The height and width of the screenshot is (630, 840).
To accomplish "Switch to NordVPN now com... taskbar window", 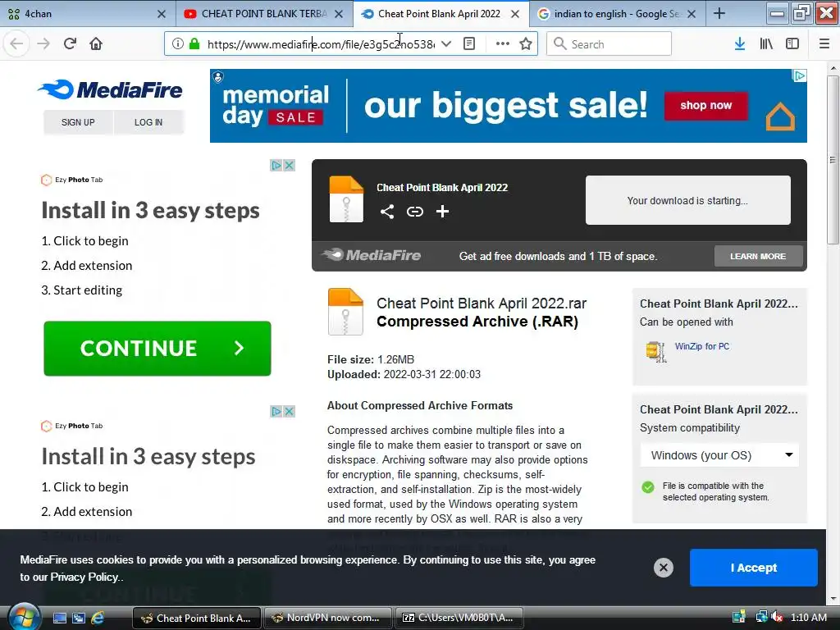I will click(328, 618).
